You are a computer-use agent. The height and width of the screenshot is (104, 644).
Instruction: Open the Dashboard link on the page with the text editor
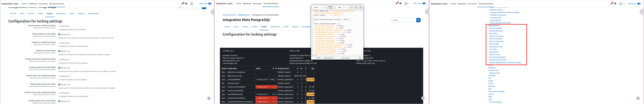(247, 3)
